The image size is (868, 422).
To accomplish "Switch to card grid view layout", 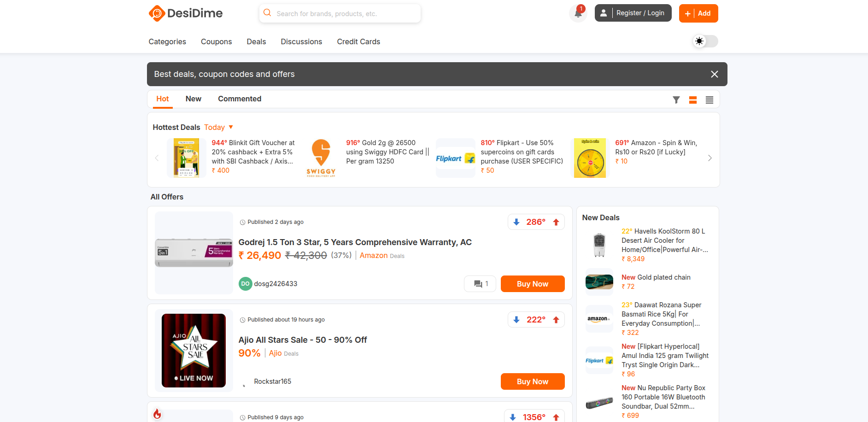I will (692, 100).
